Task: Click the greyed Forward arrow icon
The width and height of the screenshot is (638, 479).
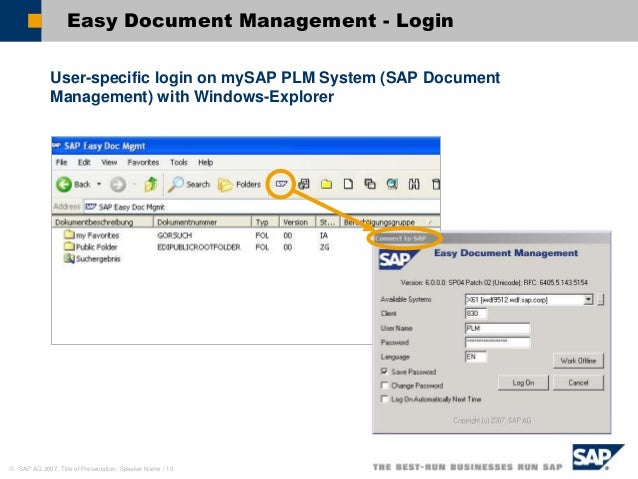Action: [118, 184]
